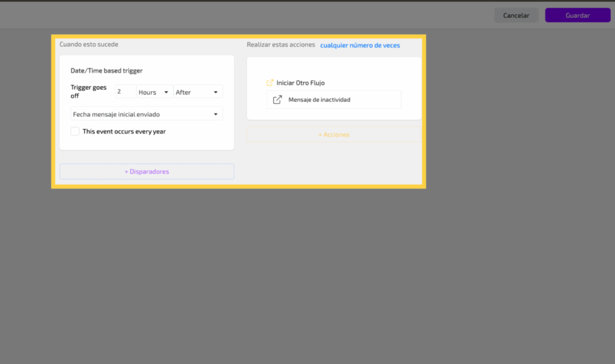
Task: Add an action with + Acciones
Action: [334, 135]
